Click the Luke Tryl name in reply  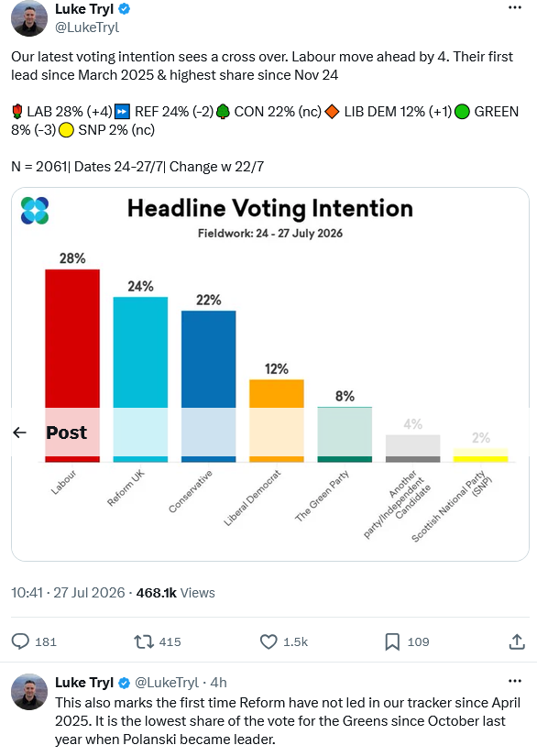[84, 682]
